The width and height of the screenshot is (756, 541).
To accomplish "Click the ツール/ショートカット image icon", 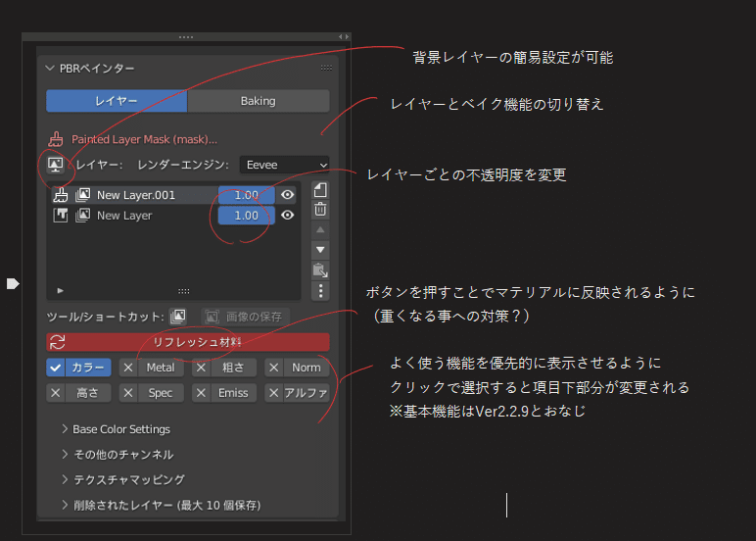I will [x=178, y=317].
